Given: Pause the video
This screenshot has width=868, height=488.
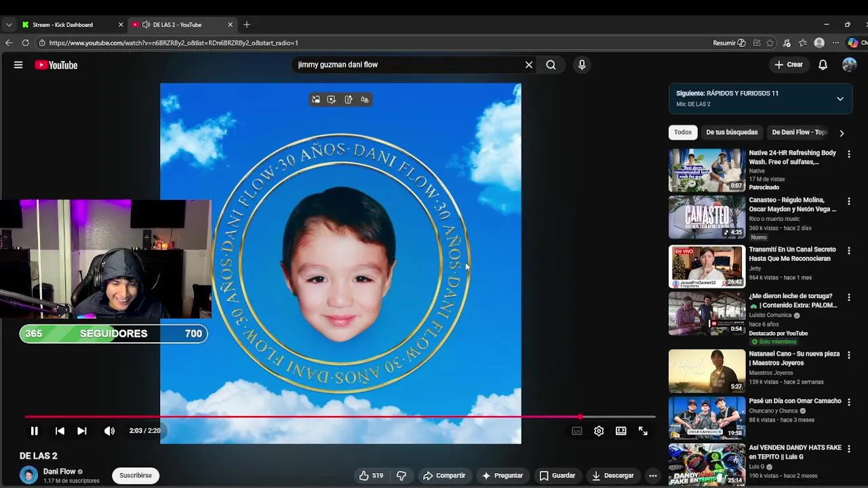Looking at the screenshot, I should click(34, 431).
